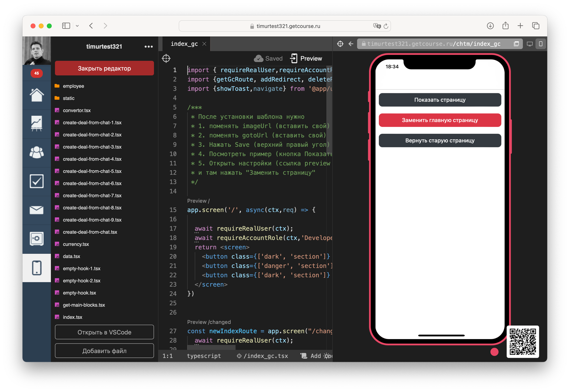Click the Saved cloud status indicator
570x392 pixels.
(268, 59)
